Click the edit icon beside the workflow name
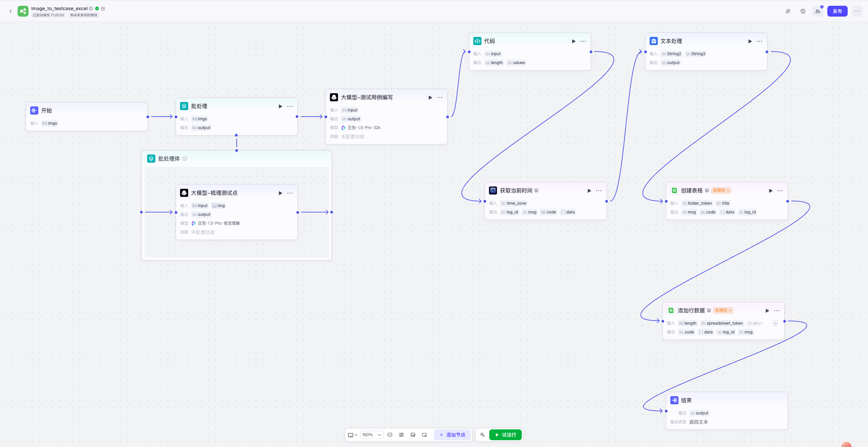The width and height of the screenshot is (868, 447). click(x=103, y=8)
